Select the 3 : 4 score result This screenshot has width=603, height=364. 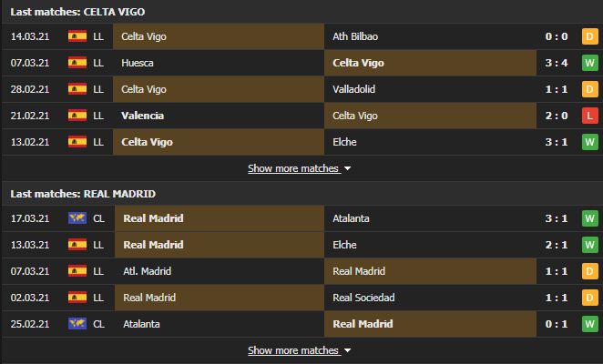pos(556,63)
